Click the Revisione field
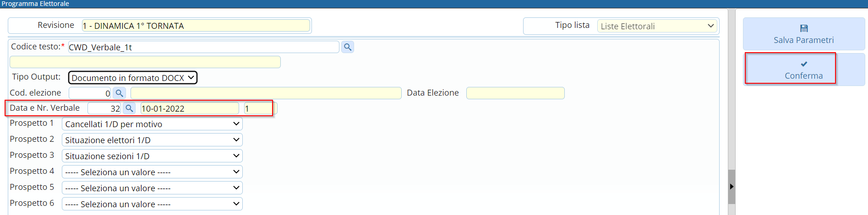 coord(196,26)
